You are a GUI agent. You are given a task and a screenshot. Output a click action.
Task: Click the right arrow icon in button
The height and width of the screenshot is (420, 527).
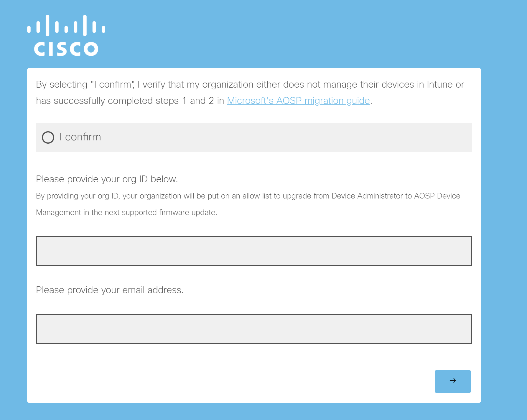(x=453, y=381)
